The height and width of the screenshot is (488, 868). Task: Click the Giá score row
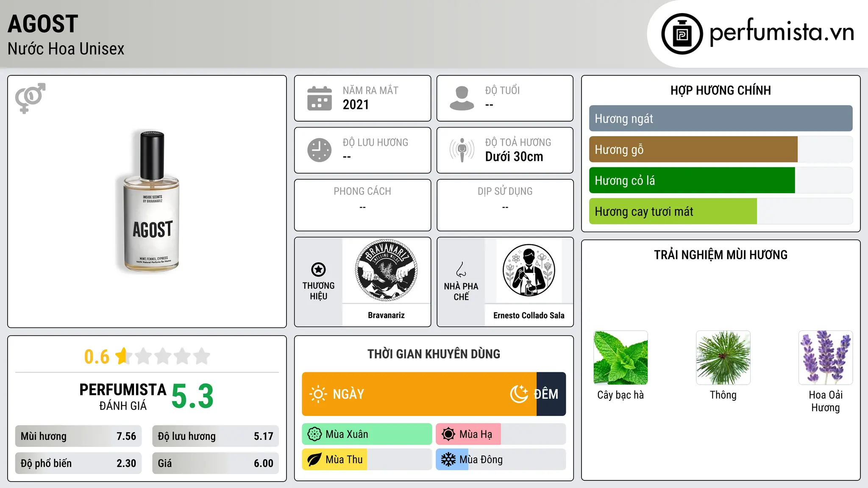[215, 463]
